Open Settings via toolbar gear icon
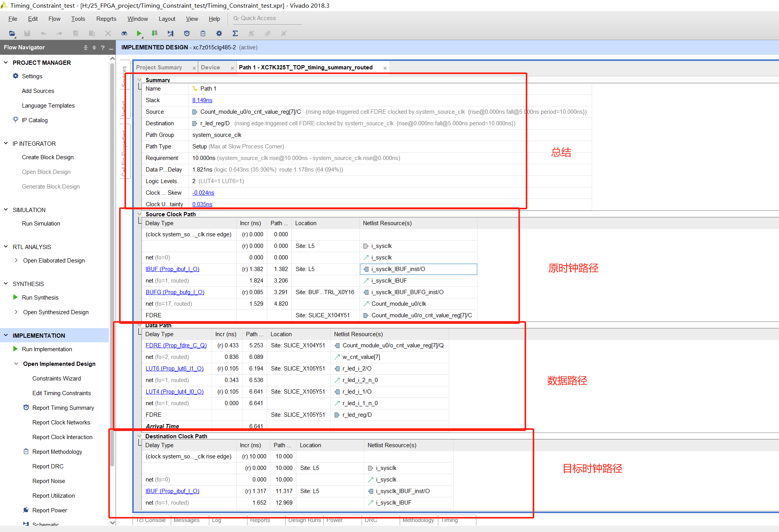The height and width of the screenshot is (532, 779). tap(219, 34)
